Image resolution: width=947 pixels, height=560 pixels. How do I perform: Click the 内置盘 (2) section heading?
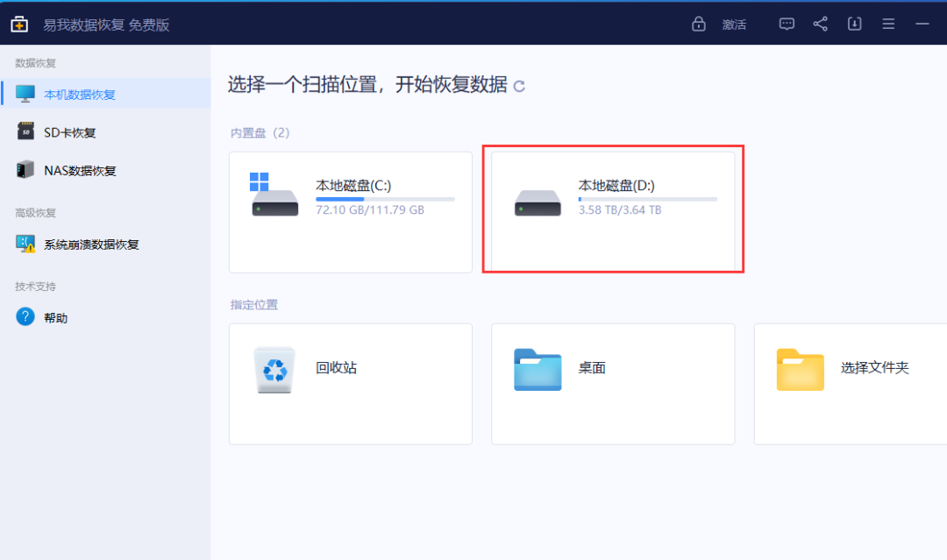pos(260,132)
